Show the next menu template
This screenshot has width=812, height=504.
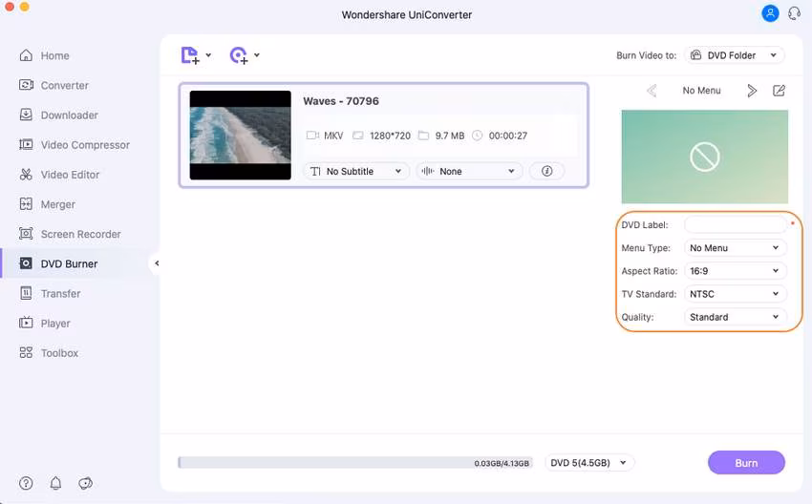click(752, 91)
